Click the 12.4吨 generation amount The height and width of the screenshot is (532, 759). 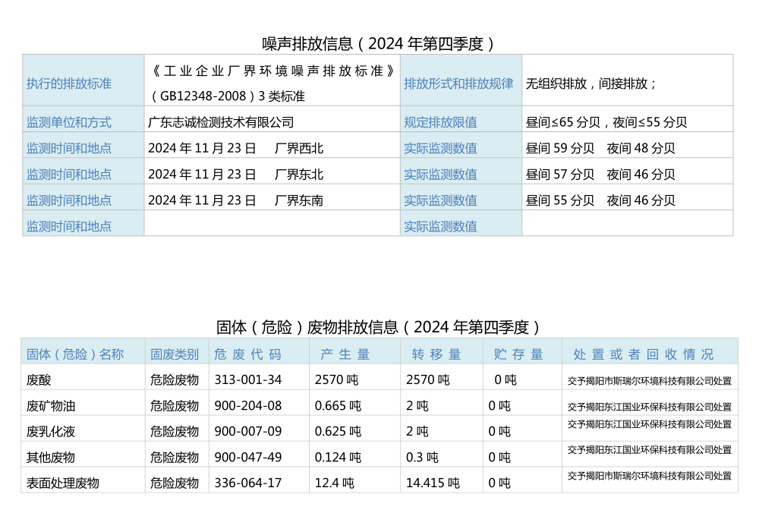point(335,483)
